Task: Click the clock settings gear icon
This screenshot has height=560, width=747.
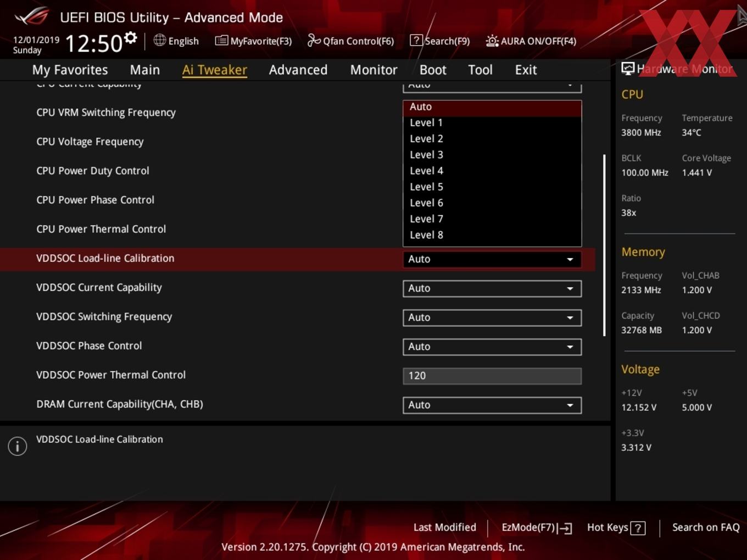Action: pyautogui.click(x=130, y=38)
